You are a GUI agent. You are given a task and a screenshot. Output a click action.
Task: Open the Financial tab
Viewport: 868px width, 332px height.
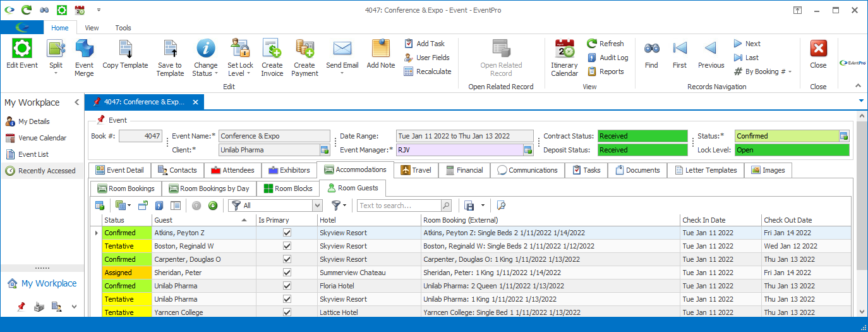(x=464, y=170)
